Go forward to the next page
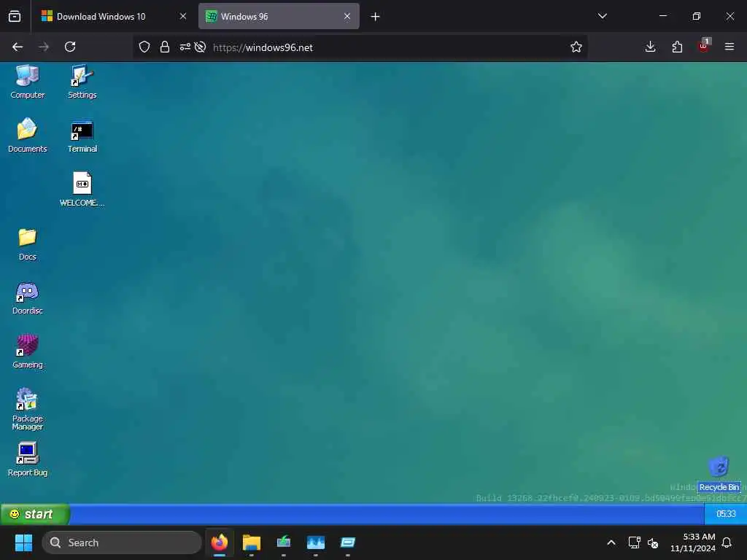The height and width of the screenshot is (560, 747). click(44, 47)
